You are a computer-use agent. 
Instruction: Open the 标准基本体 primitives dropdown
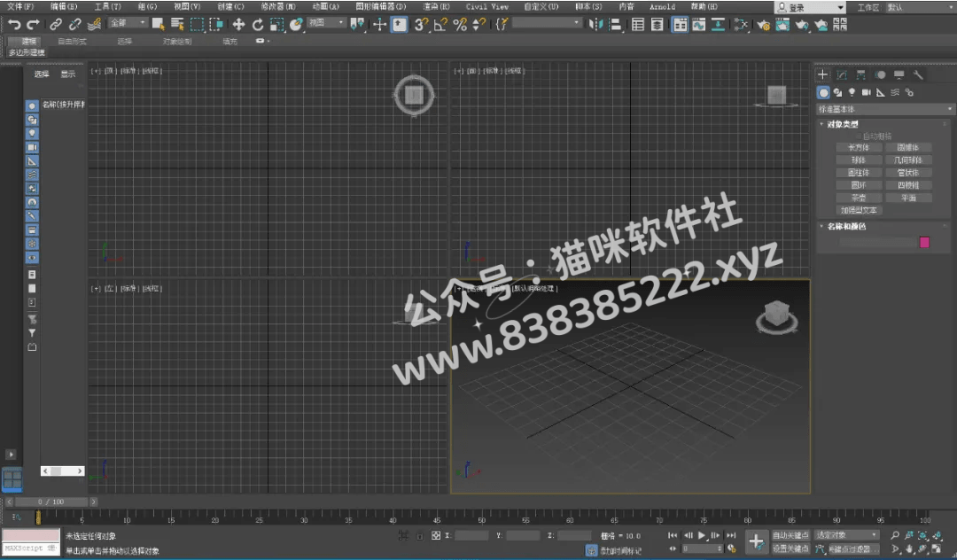[x=885, y=109]
